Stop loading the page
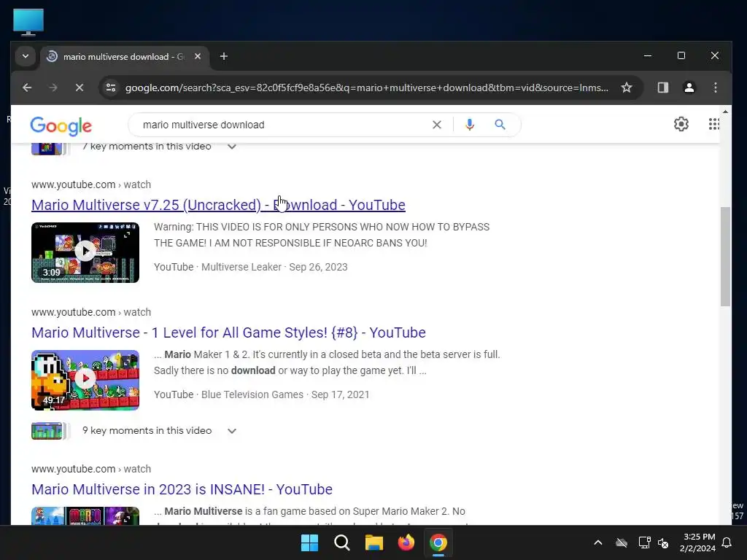The height and width of the screenshot is (560, 747). point(80,87)
